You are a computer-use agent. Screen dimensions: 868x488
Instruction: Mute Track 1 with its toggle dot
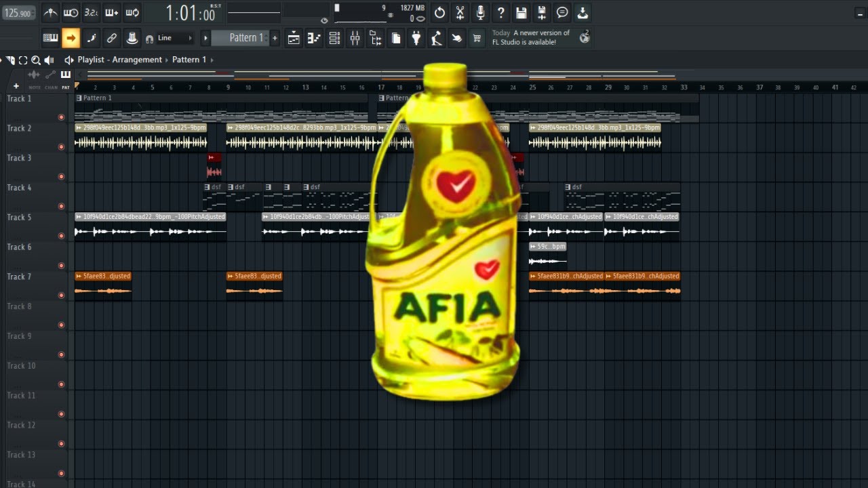(61, 117)
